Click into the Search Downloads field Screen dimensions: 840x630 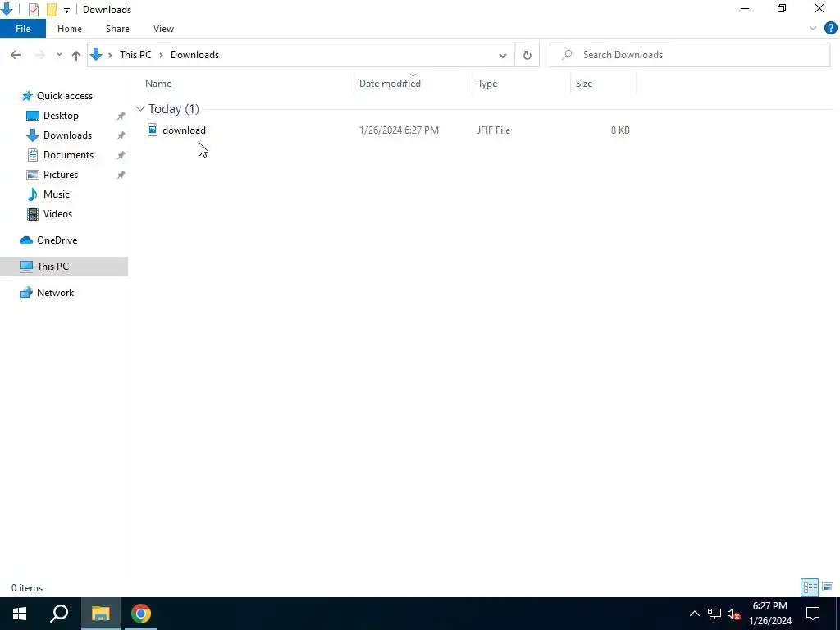coord(690,55)
